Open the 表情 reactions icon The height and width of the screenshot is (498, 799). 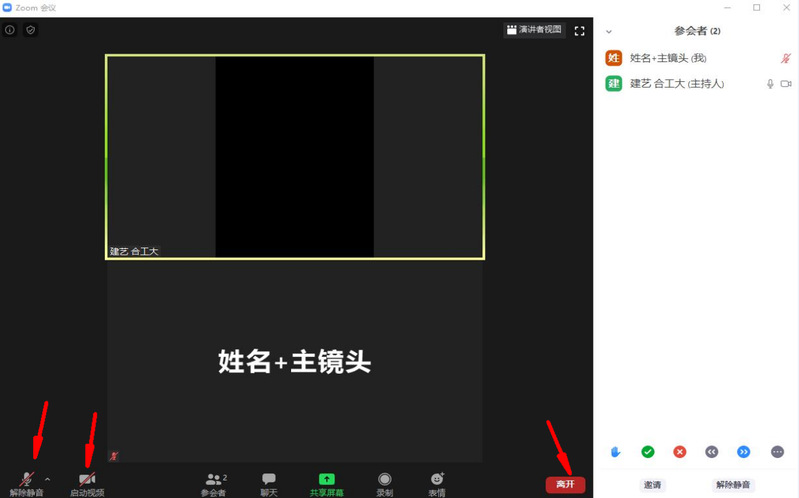pos(437,480)
